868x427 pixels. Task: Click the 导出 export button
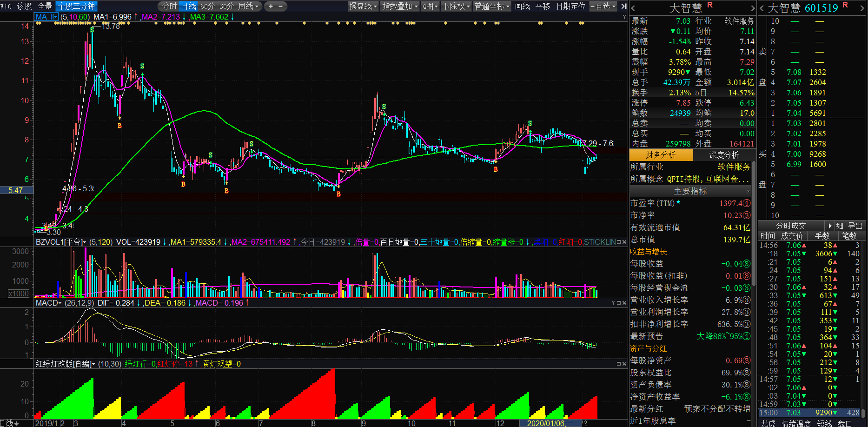point(855,226)
